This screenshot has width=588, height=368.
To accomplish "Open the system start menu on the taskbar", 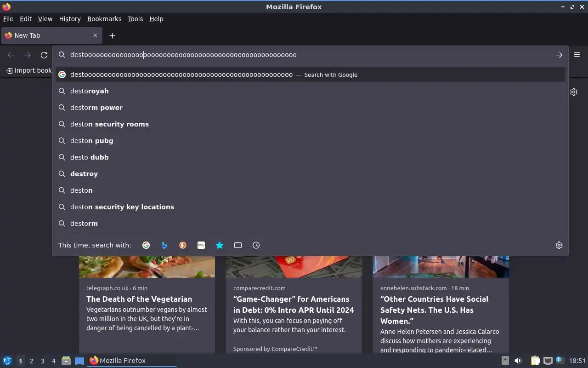I will [x=7, y=361].
